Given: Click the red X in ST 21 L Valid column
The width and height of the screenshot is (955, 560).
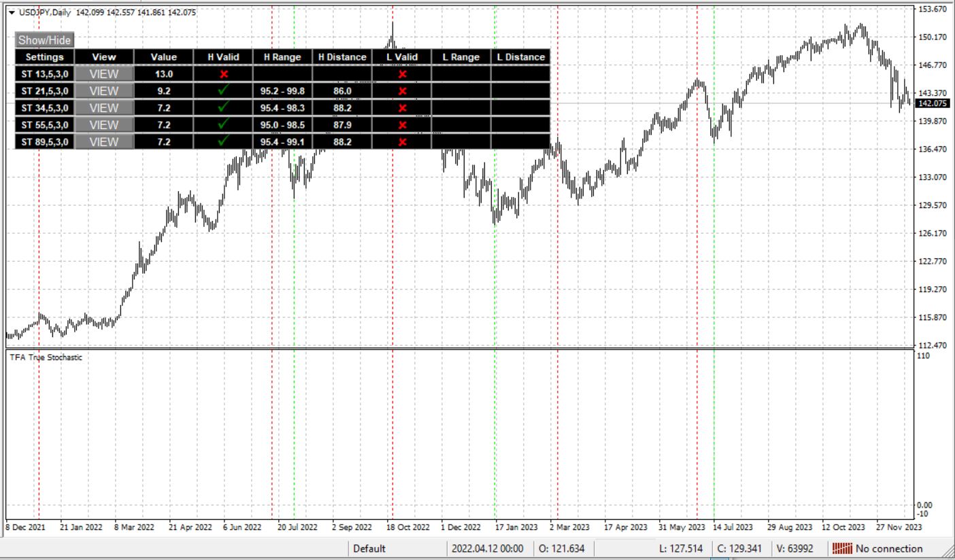Looking at the screenshot, I should point(402,90).
